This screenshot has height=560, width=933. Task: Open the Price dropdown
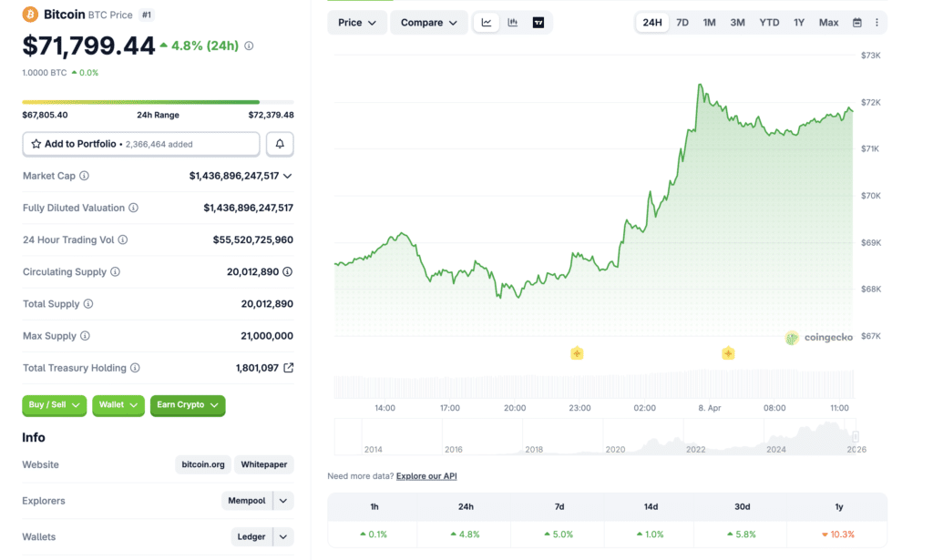[356, 22]
